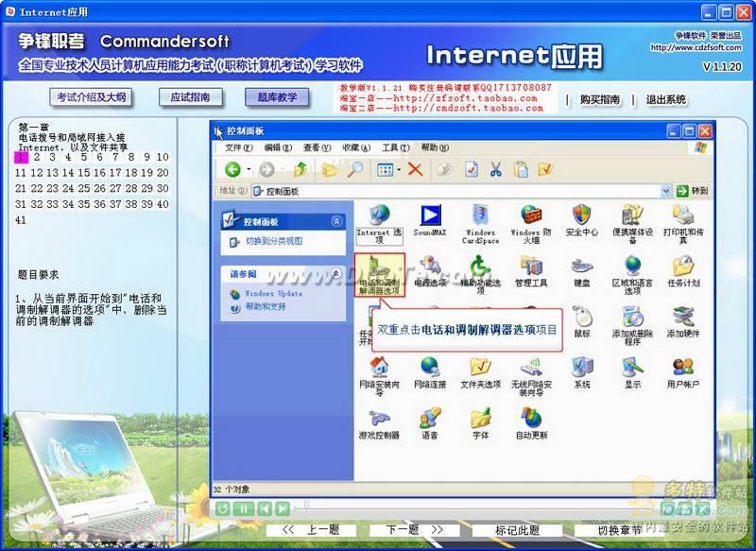Click the 题库教学 button

[x=277, y=97]
